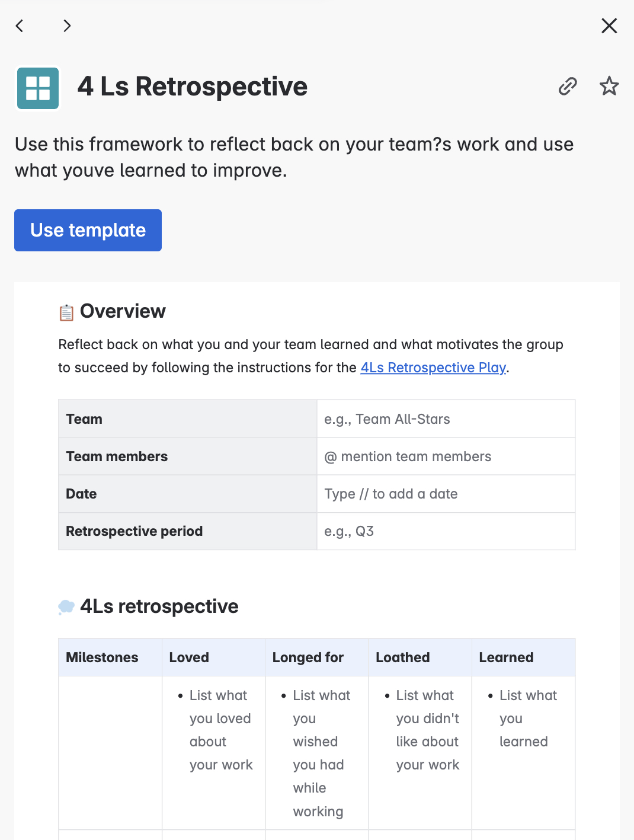Go to the next template arrow
The image size is (634, 840).
[67, 25]
